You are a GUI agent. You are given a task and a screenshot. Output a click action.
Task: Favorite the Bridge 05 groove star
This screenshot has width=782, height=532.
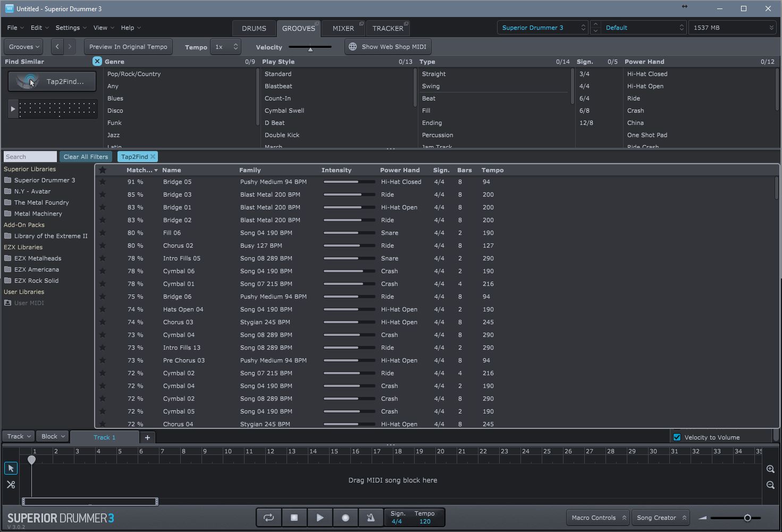103,182
